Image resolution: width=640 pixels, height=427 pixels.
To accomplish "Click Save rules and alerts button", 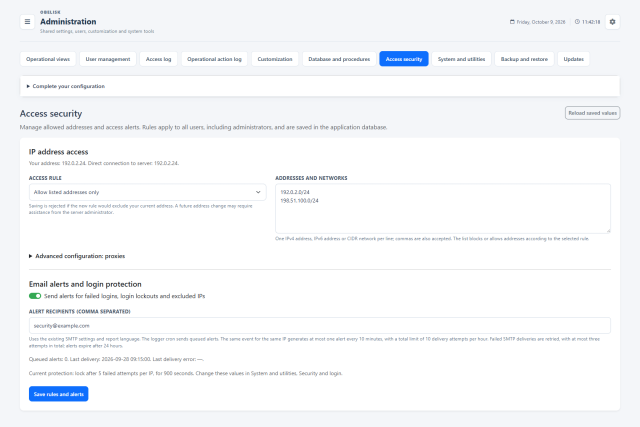I will pos(58,394).
